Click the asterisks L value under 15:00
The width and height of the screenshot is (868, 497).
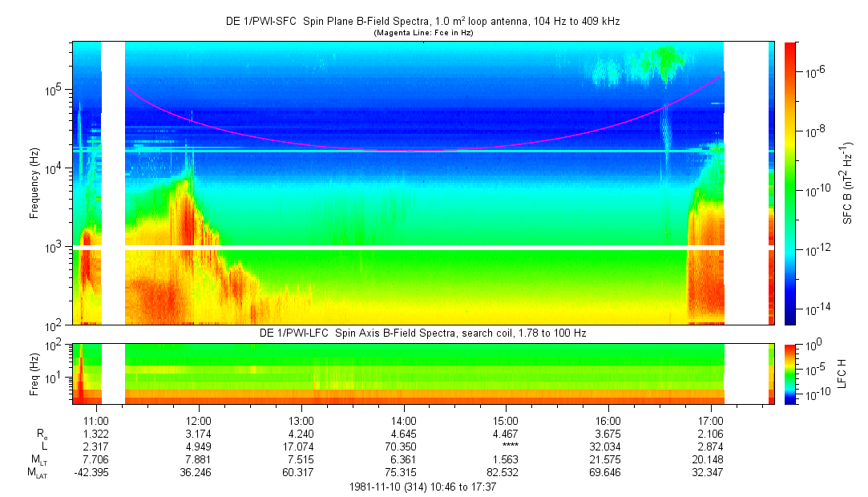506,447
